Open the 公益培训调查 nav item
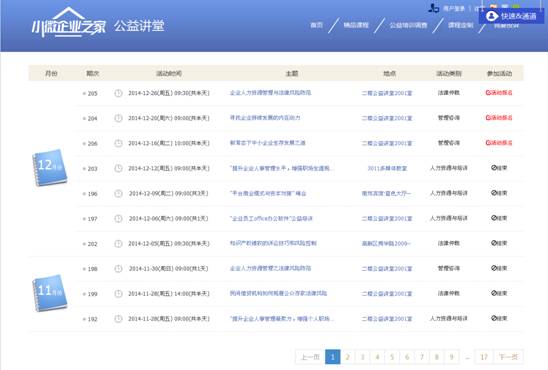The height and width of the screenshot is (370, 548). (x=408, y=25)
